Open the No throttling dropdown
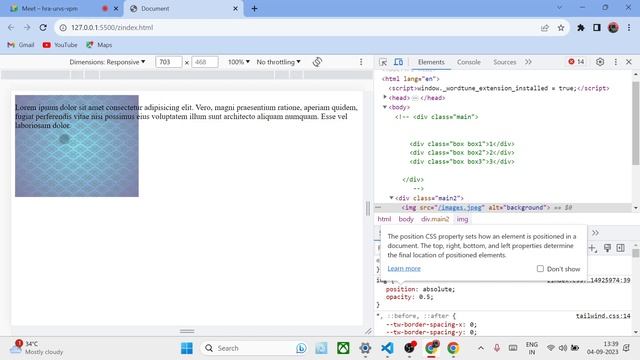The image size is (640, 360). pyautogui.click(x=278, y=62)
